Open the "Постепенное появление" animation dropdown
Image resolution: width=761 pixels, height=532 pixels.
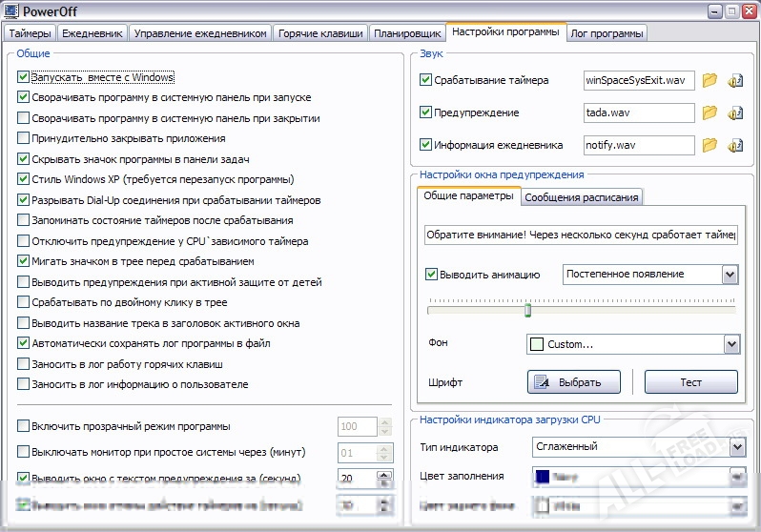tap(730, 275)
